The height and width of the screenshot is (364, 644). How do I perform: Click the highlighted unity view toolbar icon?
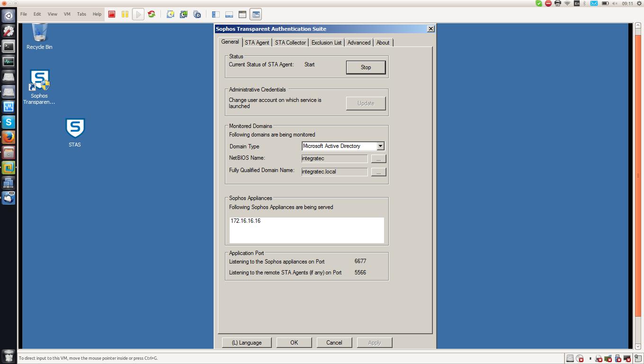coord(256,14)
